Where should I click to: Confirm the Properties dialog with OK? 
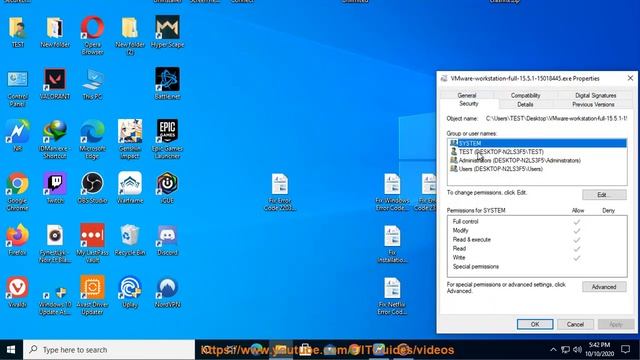click(x=535, y=324)
